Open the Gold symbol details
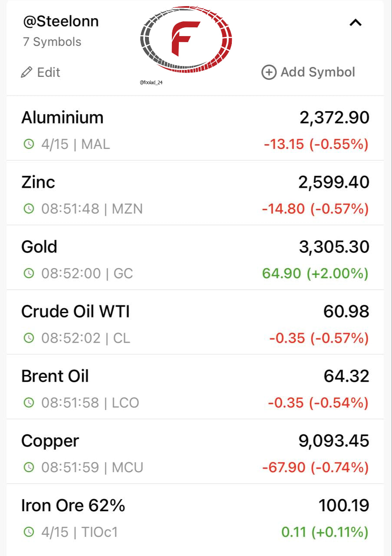This screenshot has width=392, height=556. 40,247
